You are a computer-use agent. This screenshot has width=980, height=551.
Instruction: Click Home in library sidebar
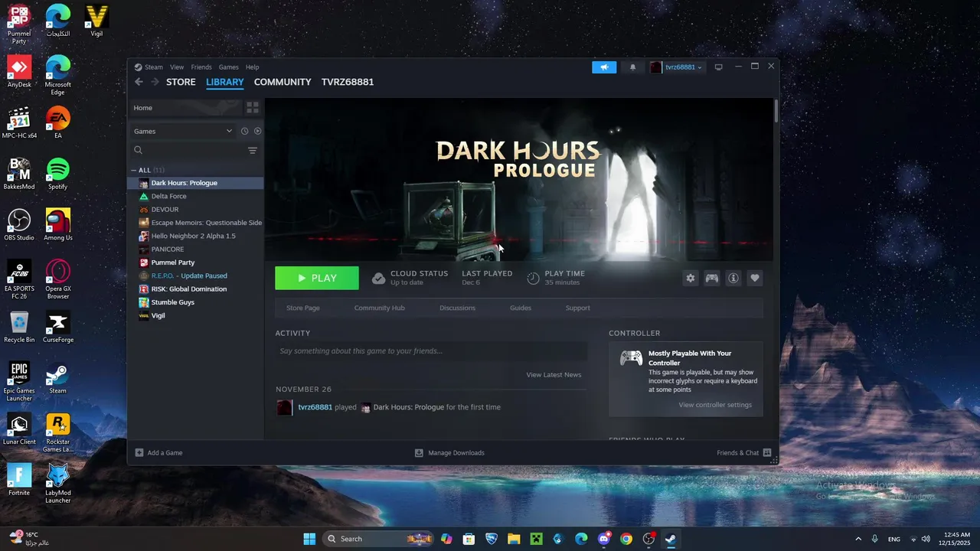click(x=185, y=108)
